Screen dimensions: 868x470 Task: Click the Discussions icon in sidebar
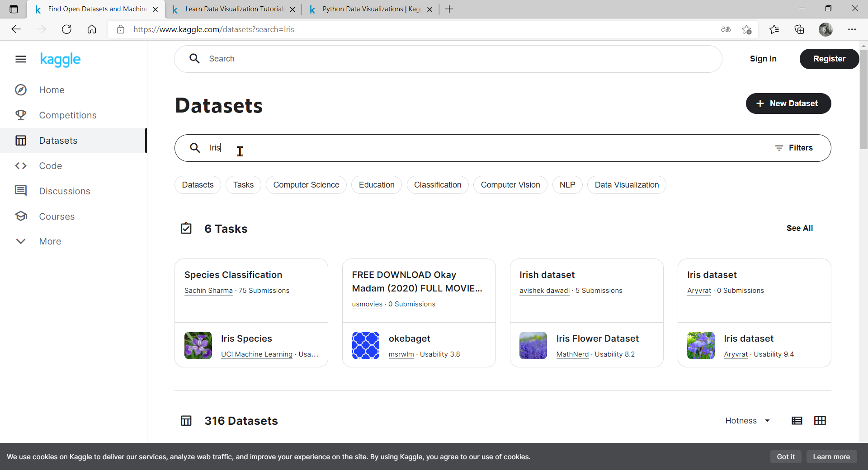tap(21, 191)
